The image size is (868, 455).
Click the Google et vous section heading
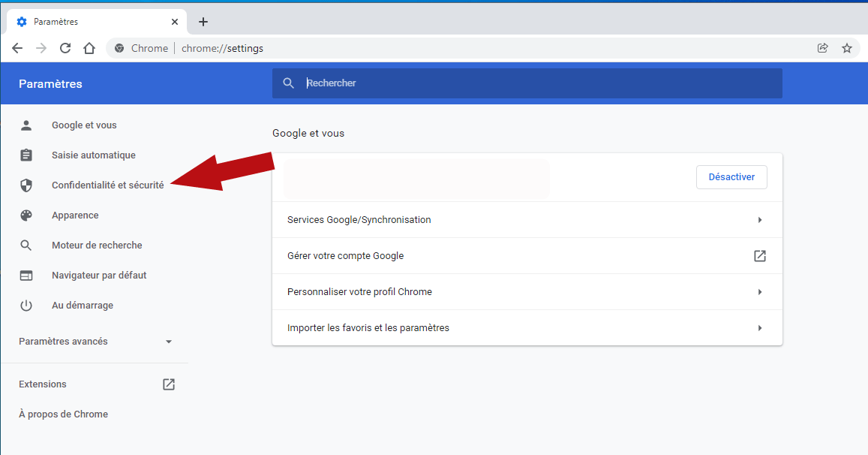point(308,133)
